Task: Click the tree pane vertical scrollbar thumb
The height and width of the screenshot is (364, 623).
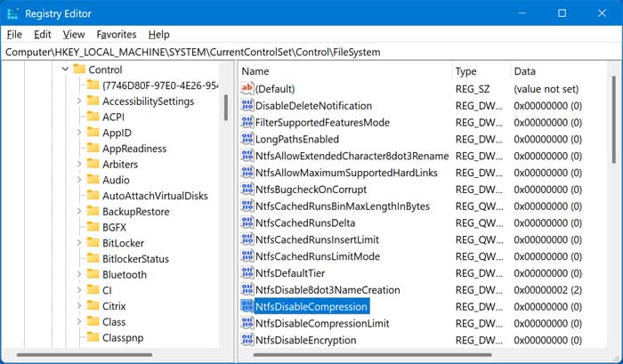Action: coord(226,108)
